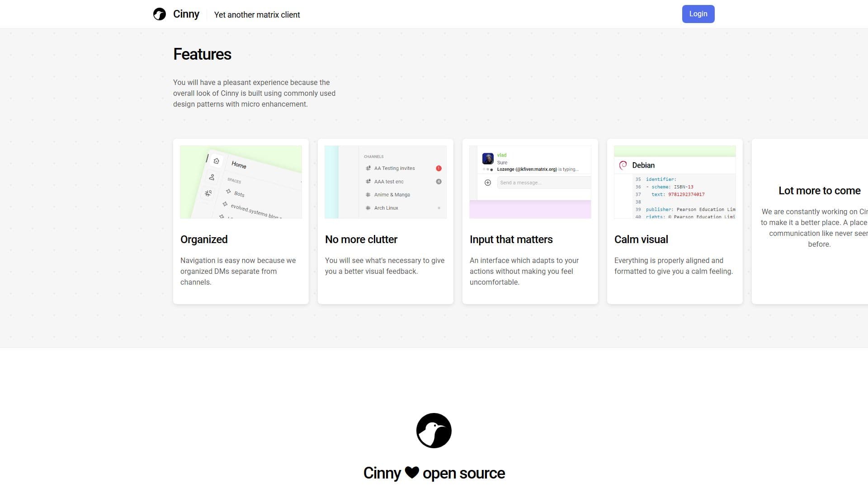Click the Input that matters card title

(x=511, y=239)
